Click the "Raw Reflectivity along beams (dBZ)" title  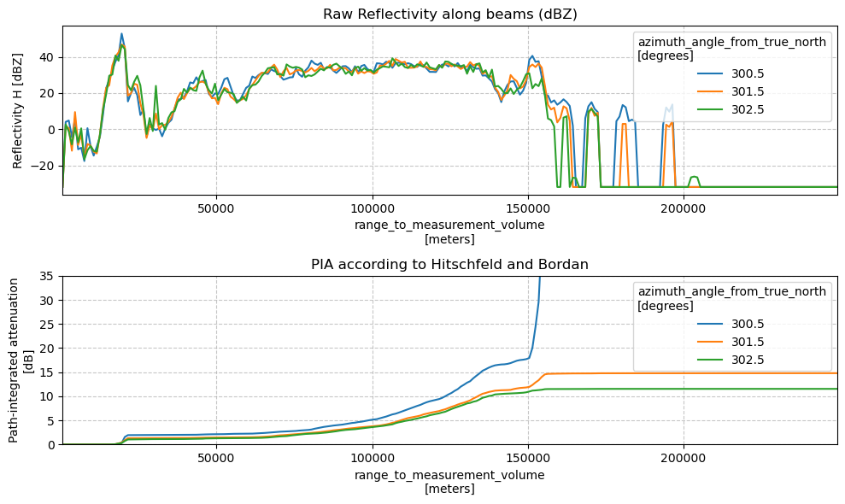point(450,14)
